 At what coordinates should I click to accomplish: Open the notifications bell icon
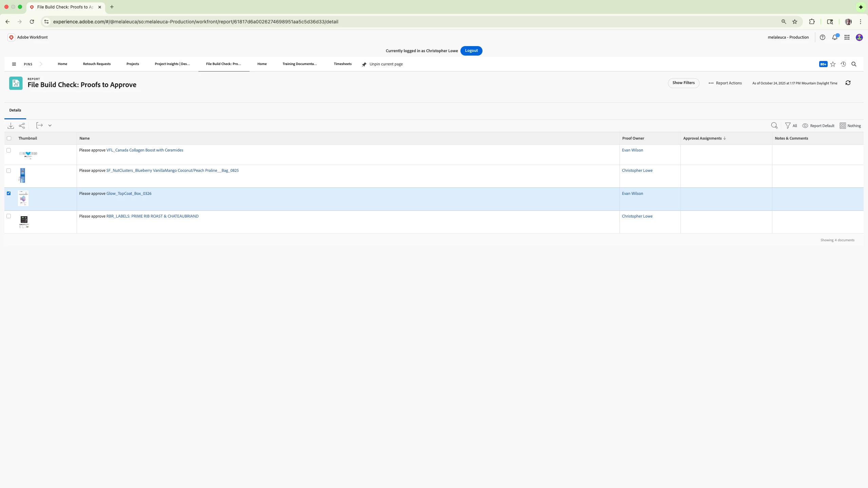pos(835,38)
